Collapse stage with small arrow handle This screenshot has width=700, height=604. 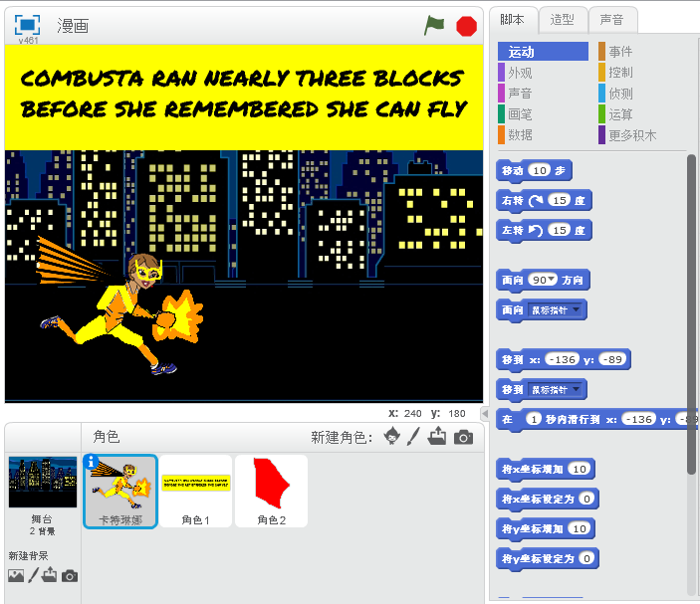tap(485, 414)
